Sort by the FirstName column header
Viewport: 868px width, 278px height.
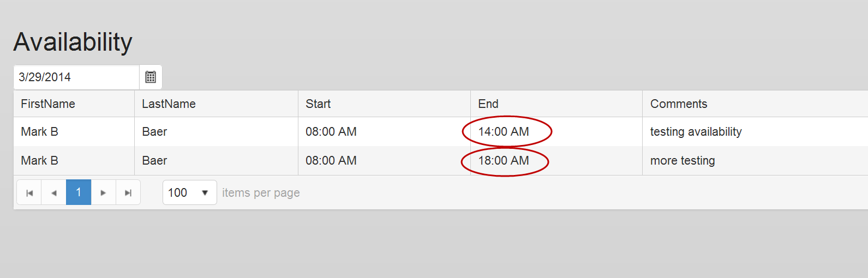tap(48, 104)
